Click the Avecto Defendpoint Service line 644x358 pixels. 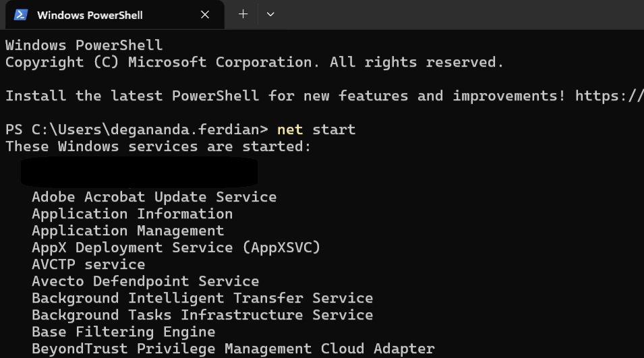point(146,282)
